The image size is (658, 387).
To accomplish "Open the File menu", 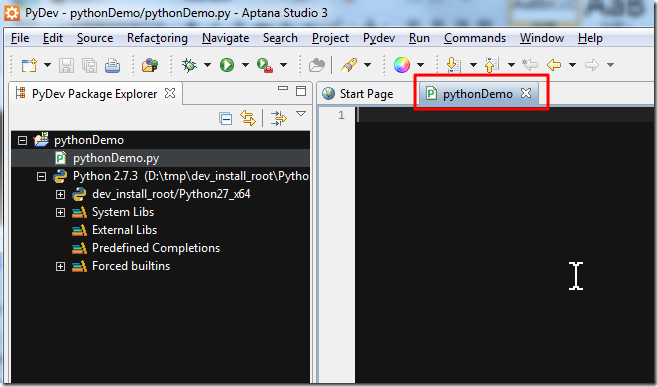I will 20,38.
